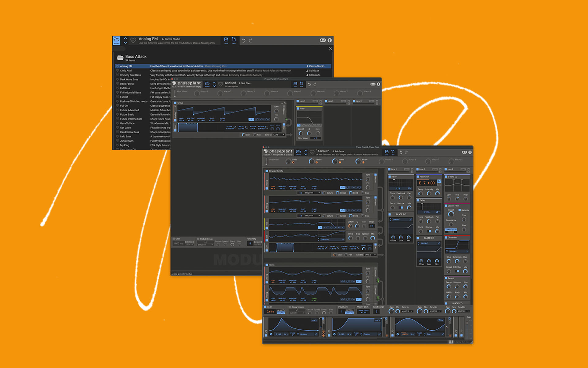Open Lane 1 MASTER send dropdown
The height and width of the screenshot is (368, 588).
pyautogui.click(x=407, y=311)
